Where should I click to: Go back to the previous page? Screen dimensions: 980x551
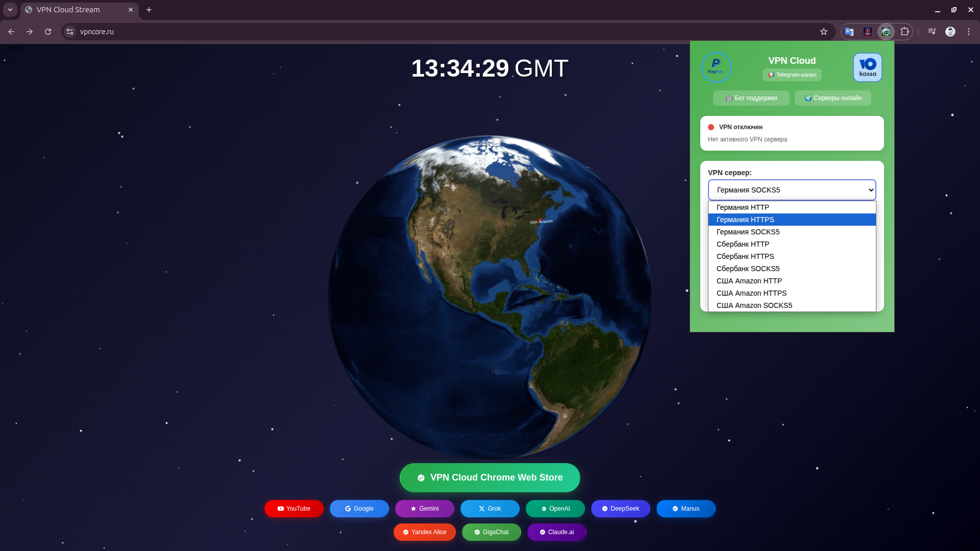click(11, 32)
